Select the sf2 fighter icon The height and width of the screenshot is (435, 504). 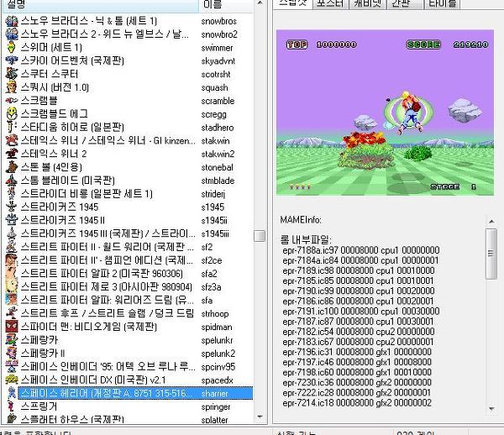(x=12, y=247)
